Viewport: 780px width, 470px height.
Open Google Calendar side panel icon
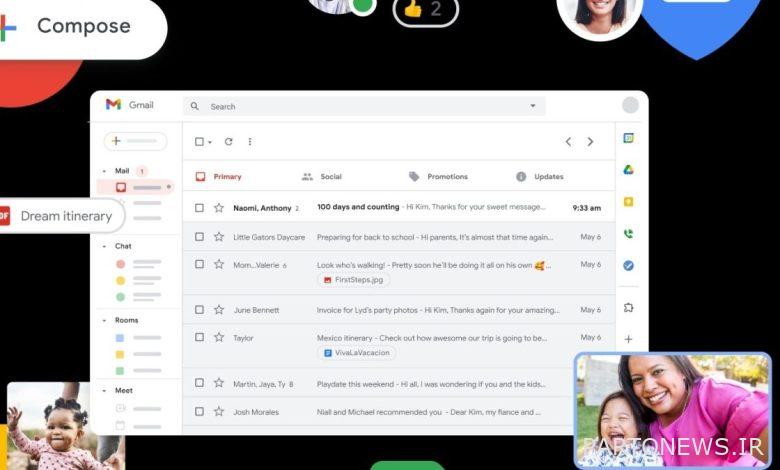pos(629,138)
